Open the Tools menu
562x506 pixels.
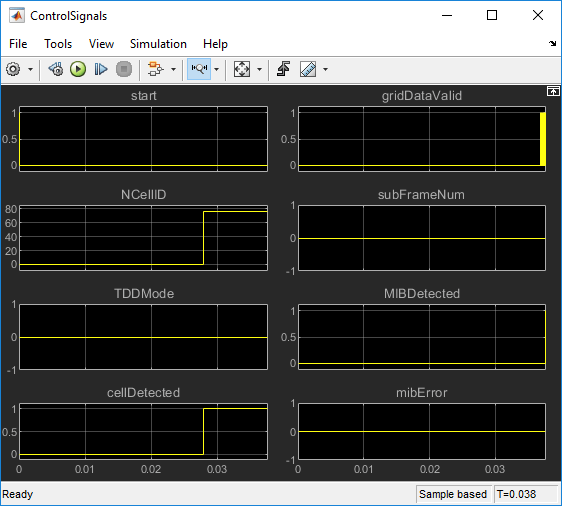[x=58, y=44]
